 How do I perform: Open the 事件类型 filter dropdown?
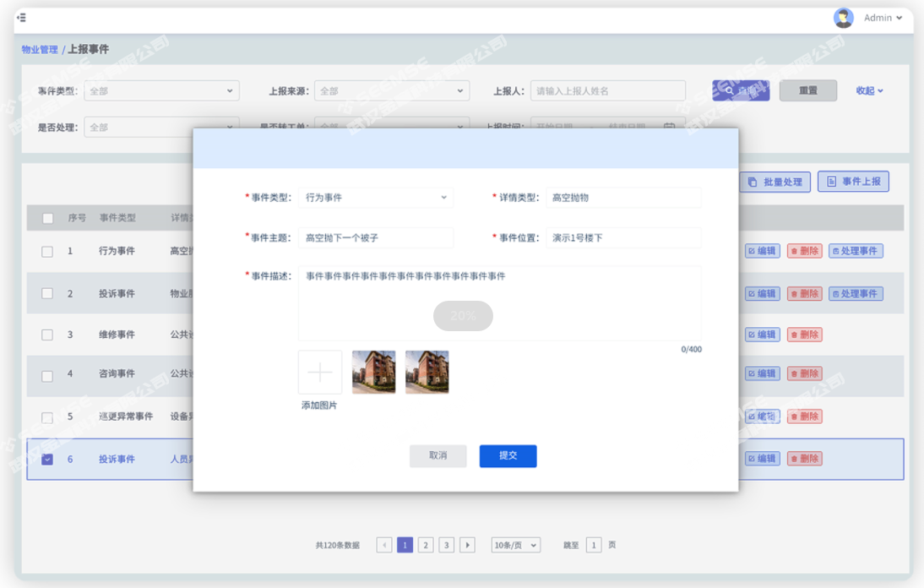(161, 90)
